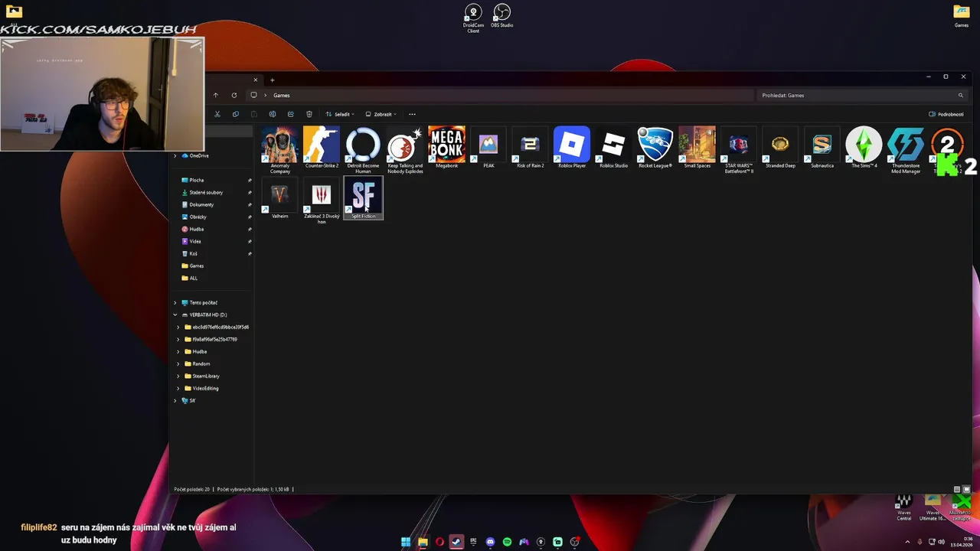Open Plocha in the sidebar

[x=196, y=180]
